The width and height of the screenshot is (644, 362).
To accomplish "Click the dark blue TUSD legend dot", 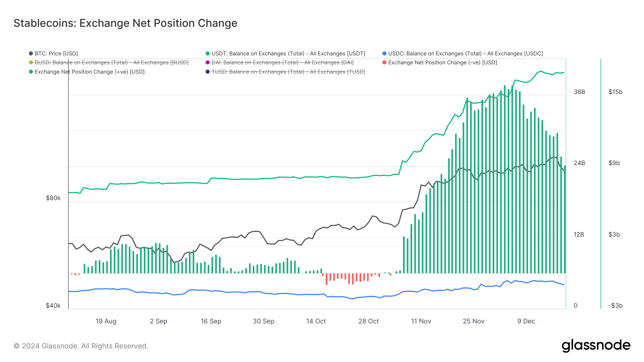I will pos(208,72).
